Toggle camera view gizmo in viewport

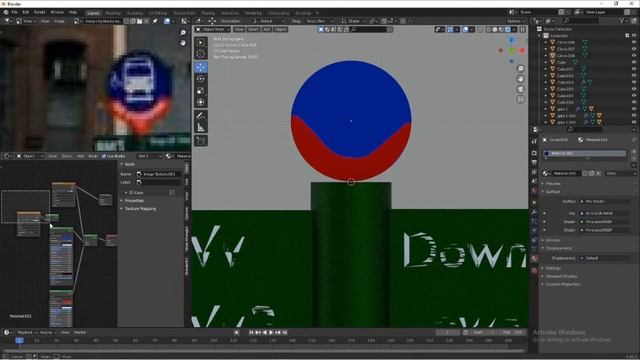pyautogui.click(x=520, y=89)
